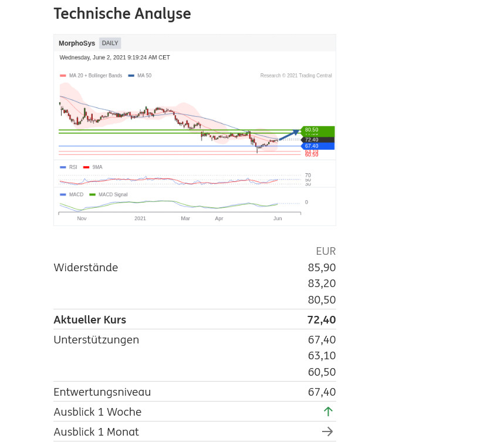Viewport: 504px width, 445px height.
Task: Click the blue 67.40 price tag on chart
Action: tap(317, 146)
